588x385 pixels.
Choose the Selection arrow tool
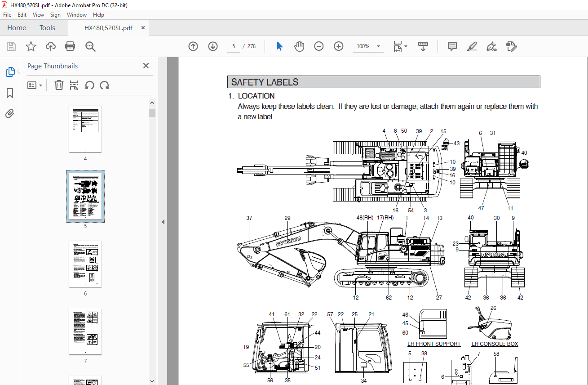point(279,46)
